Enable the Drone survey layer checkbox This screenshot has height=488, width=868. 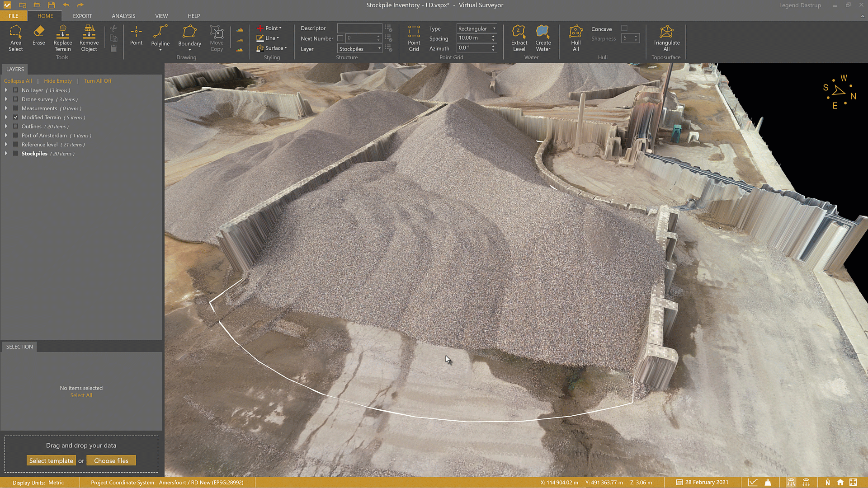click(x=15, y=99)
